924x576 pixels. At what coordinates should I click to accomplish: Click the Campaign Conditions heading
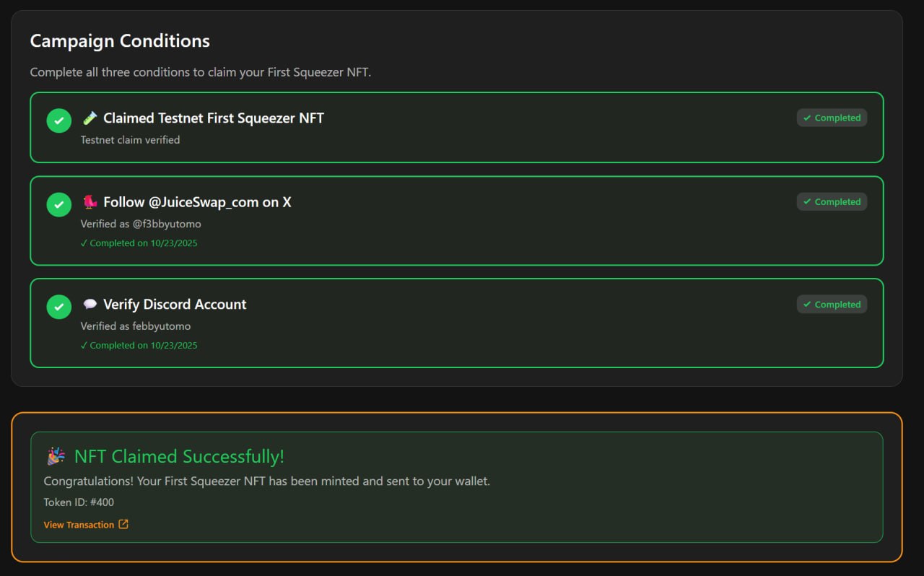click(120, 40)
